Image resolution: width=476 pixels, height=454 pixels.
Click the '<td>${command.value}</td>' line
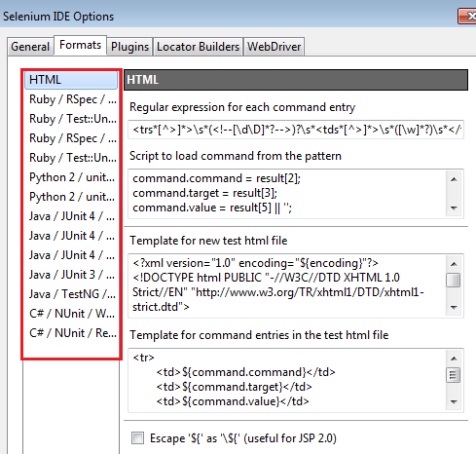pyautogui.click(x=233, y=401)
